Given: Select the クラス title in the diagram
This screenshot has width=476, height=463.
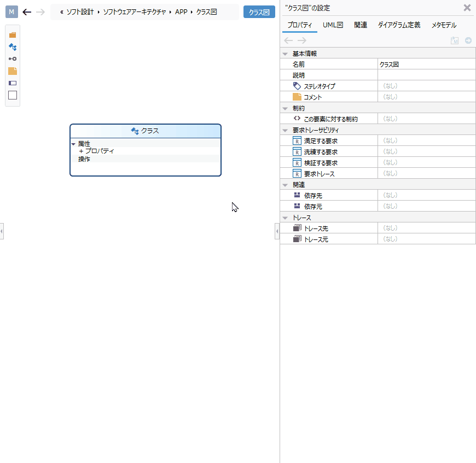Looking at the screenshot, I should [x=150, y=131].
